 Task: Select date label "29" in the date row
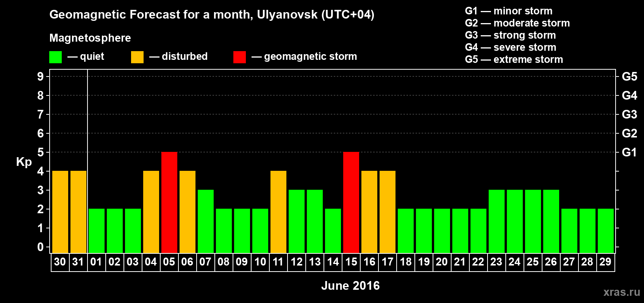605,262
